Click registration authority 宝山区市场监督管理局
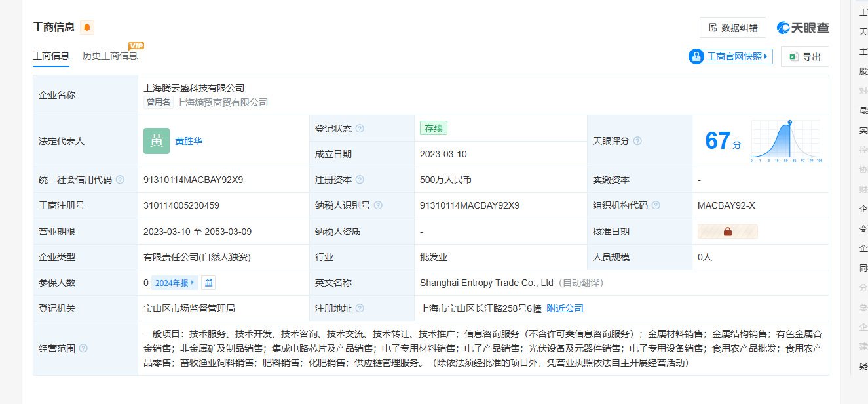Viewport: 868px width, 404px height. pyautogui.click(x=189, y=308)
